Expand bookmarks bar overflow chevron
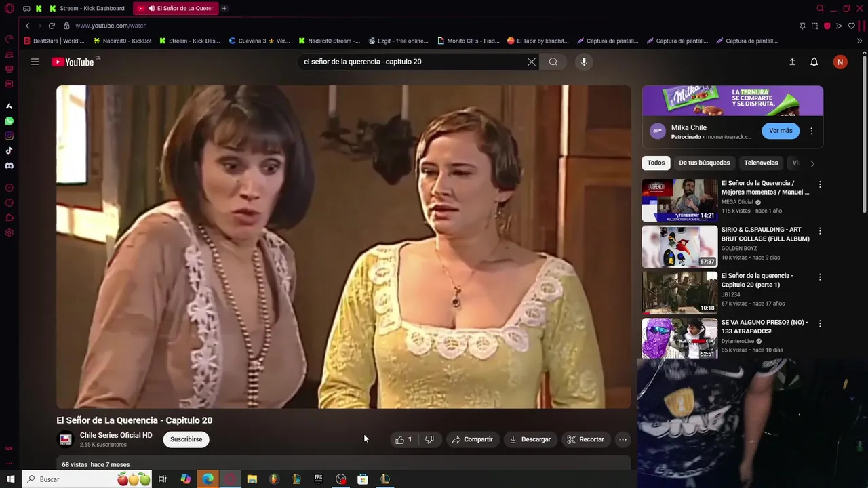 (x=859, y=41)
